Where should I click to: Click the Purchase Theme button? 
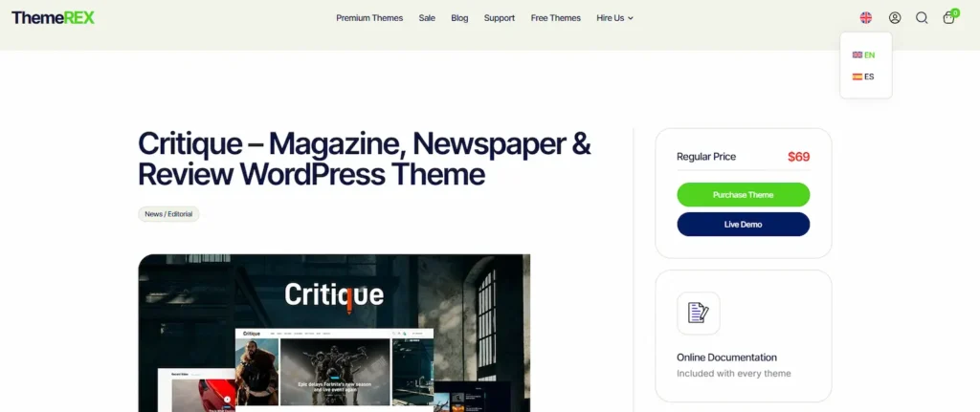(x=743, y=195)
